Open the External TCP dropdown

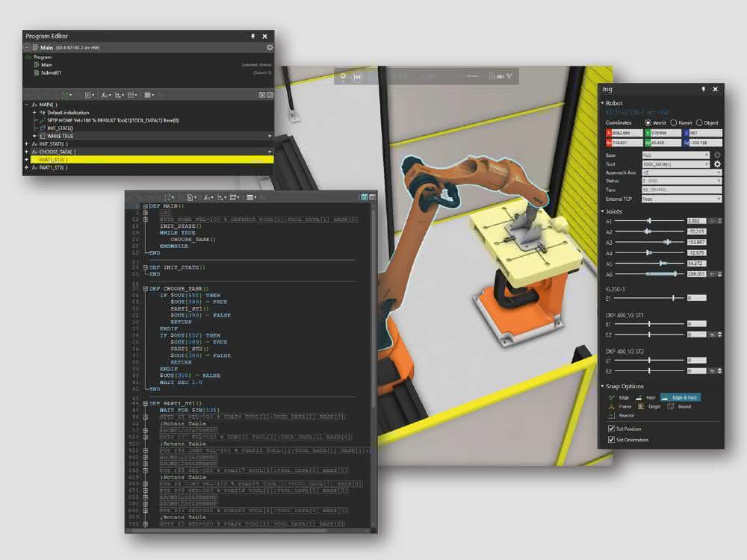tap(682, 199)
